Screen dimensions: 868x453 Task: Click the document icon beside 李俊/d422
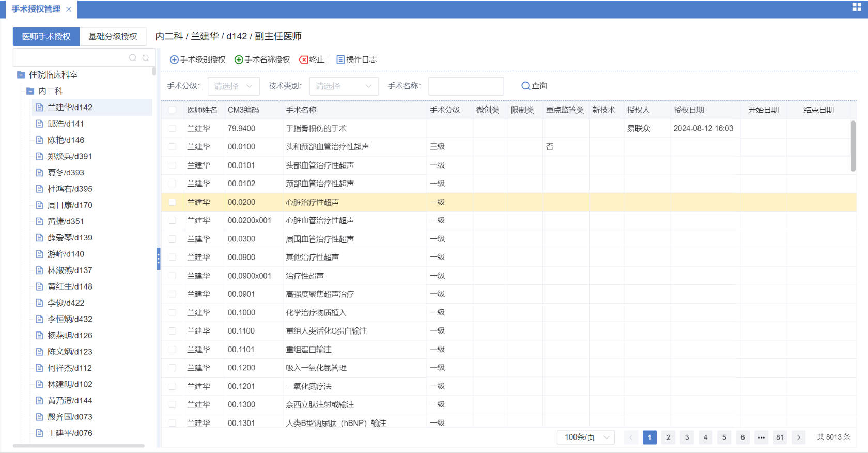pyautogui.click(x=39, y=303)
